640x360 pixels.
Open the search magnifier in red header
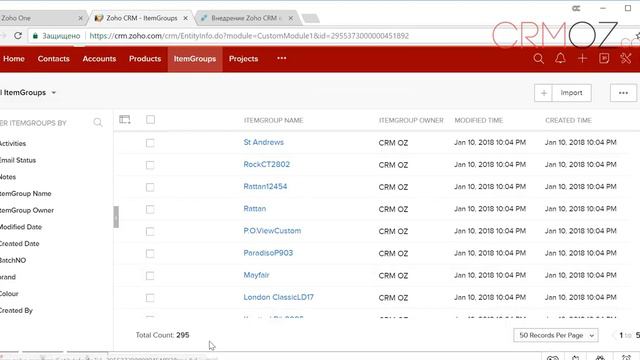click(x=538, y=59)
